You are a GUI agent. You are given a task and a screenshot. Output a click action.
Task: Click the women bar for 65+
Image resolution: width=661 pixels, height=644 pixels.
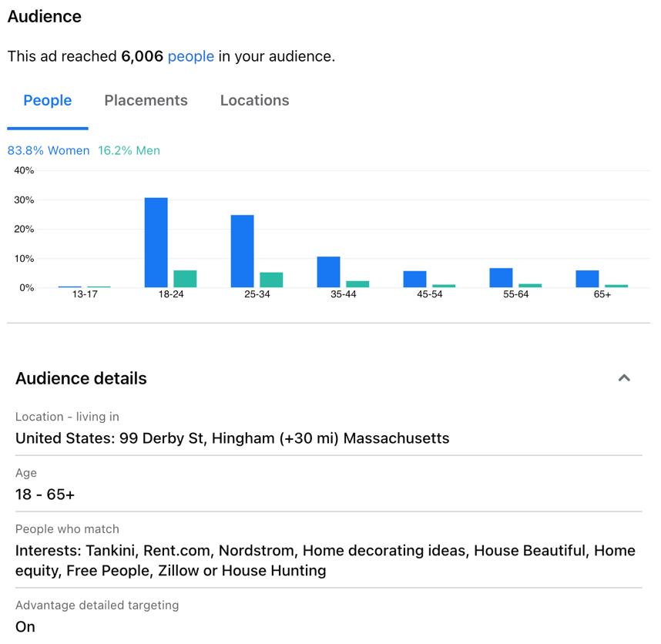[587, 279]
